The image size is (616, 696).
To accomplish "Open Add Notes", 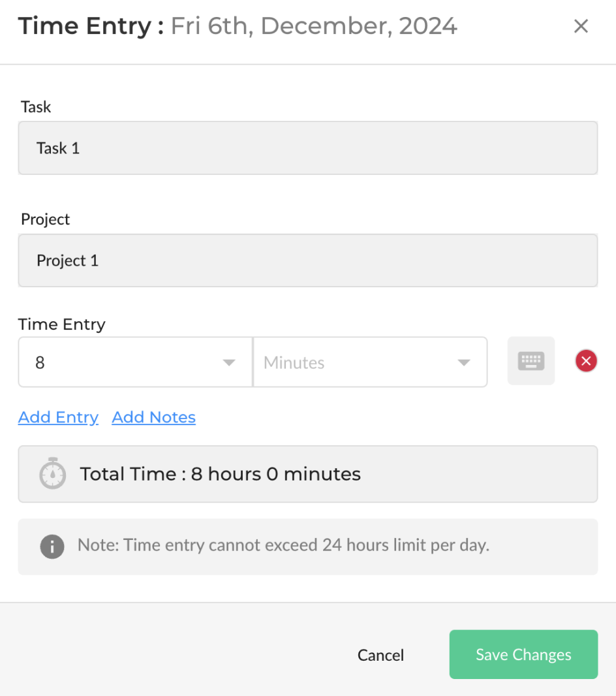I will 153,417.
